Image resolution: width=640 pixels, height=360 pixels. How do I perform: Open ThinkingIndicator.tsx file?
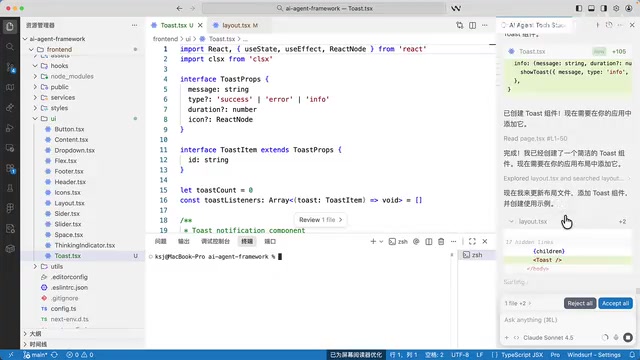(84, 245)
